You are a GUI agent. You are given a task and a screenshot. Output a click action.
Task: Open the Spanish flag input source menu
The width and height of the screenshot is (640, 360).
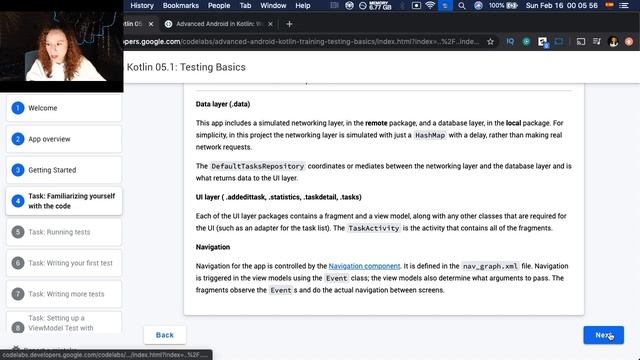tap(609, 5)
